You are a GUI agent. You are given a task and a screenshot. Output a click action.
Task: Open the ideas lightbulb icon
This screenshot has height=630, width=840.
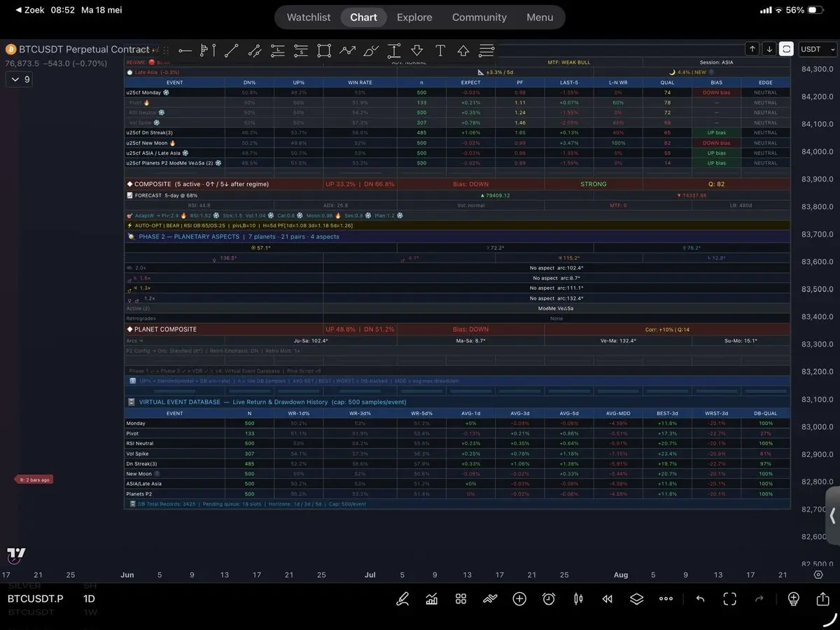click(x=793, y=599)
